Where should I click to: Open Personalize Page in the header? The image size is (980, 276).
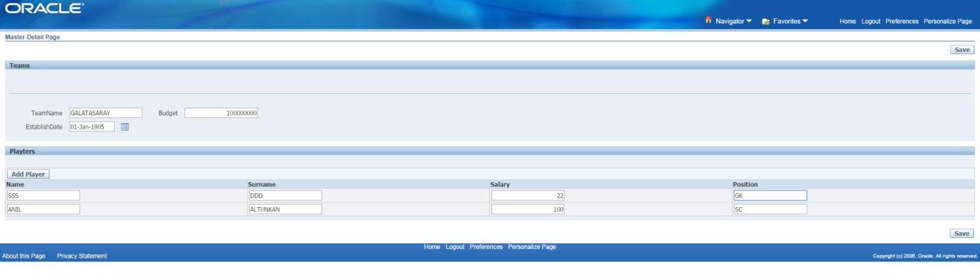947,22
